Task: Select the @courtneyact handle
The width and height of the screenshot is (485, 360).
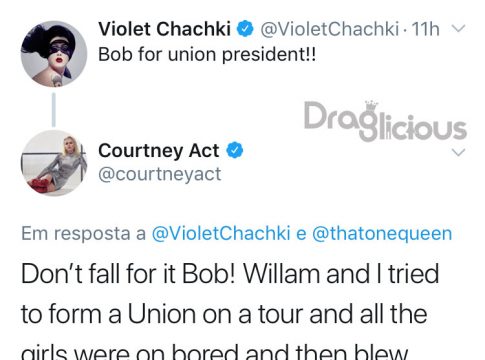Action: click(x=160, y=174)
